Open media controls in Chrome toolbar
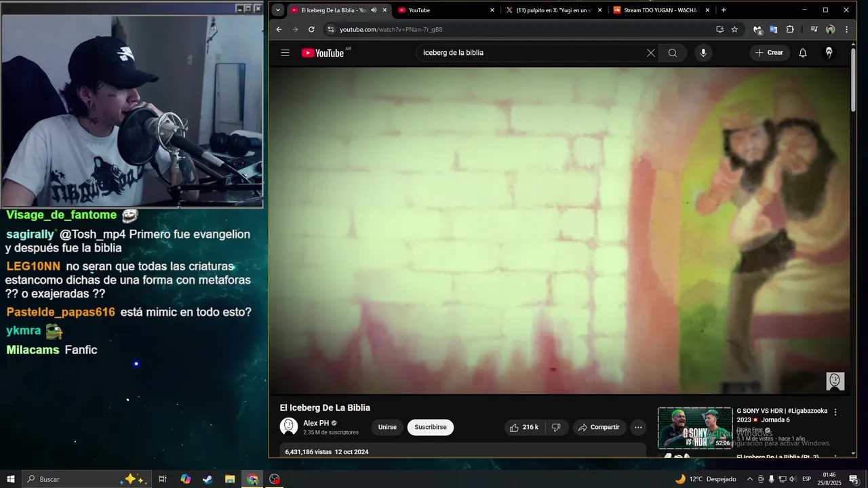 (814, 29)
